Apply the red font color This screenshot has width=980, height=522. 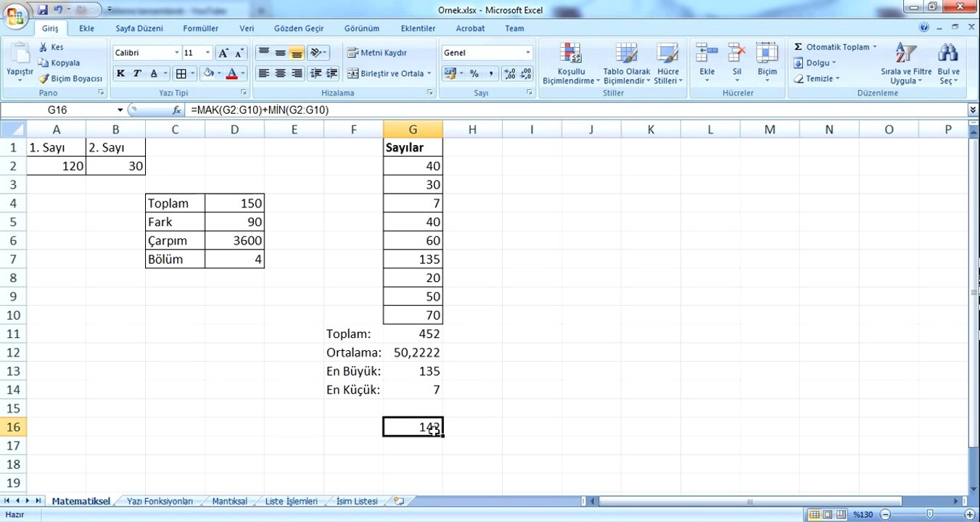click(232, 73)
